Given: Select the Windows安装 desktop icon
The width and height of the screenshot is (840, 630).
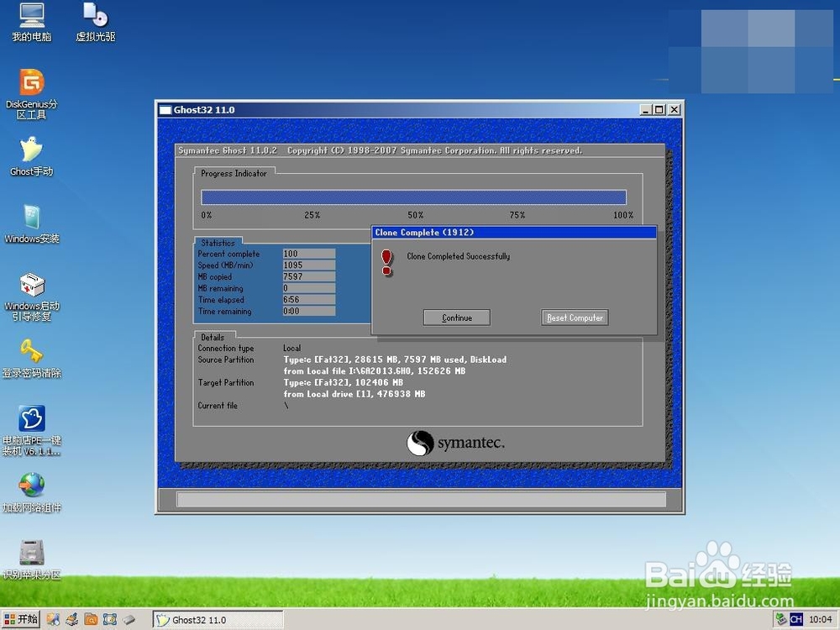Looking at the screenshot, I should pos(32,223).
